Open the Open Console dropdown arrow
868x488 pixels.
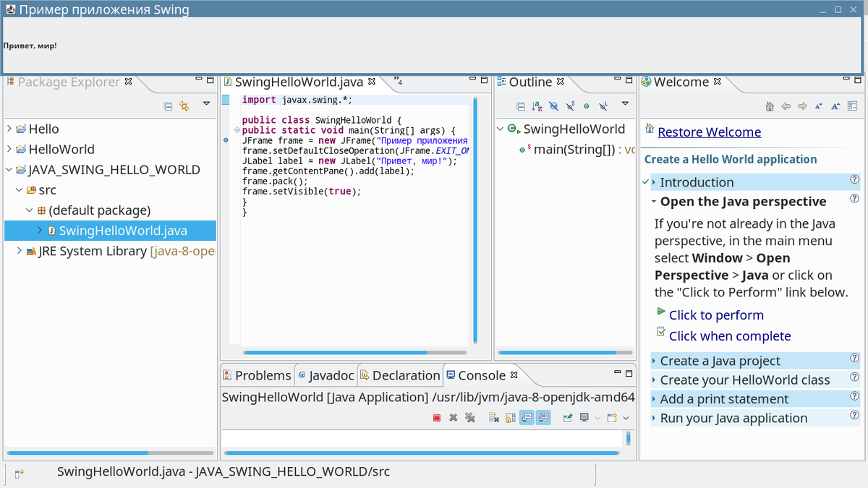click(x=626, y=418)
